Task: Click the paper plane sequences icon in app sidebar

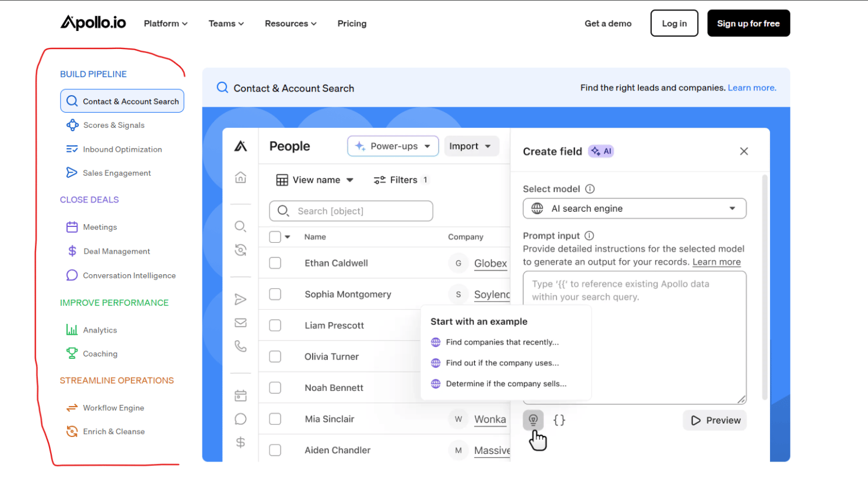Action: click(240, 299)
